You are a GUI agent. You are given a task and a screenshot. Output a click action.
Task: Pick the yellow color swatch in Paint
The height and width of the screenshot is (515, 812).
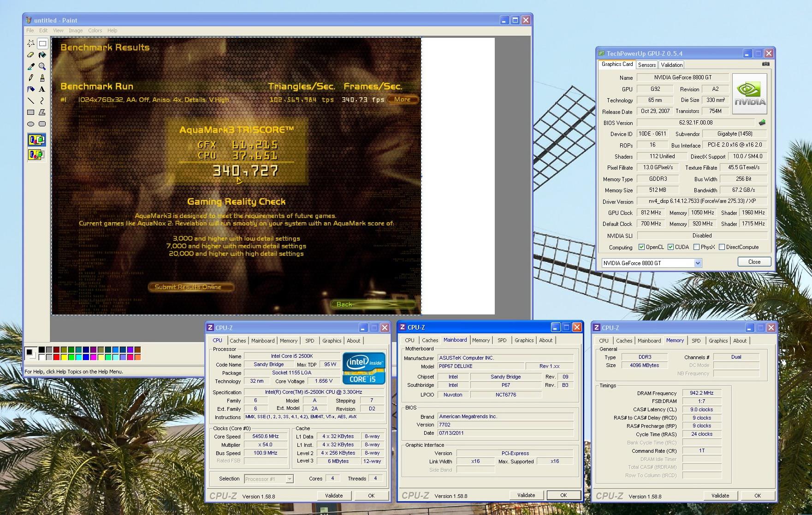coord(64,357)
